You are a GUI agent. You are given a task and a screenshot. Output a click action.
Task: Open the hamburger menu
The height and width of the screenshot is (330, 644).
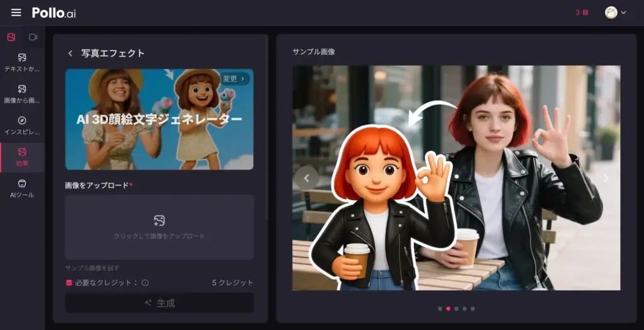(x=16, y=13)
